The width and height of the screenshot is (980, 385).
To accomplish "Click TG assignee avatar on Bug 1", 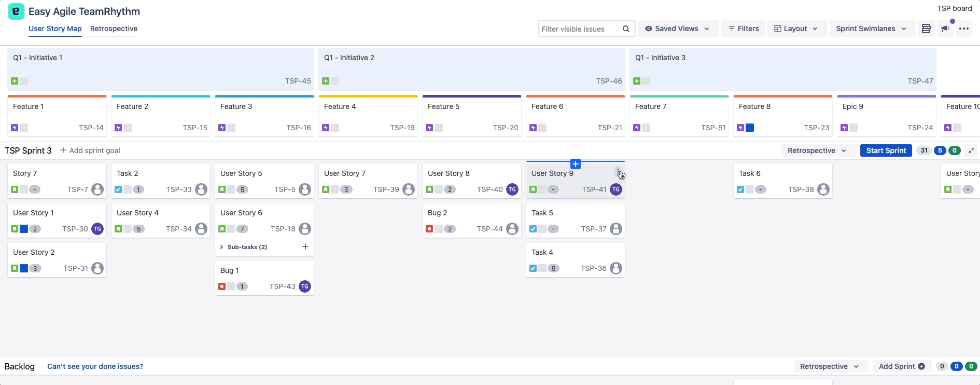I will click(305, 286).
